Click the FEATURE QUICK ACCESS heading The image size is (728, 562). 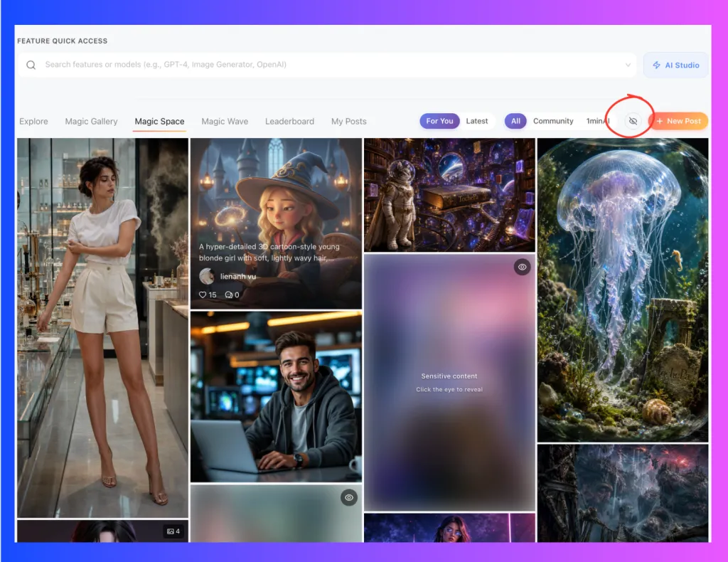63,41
